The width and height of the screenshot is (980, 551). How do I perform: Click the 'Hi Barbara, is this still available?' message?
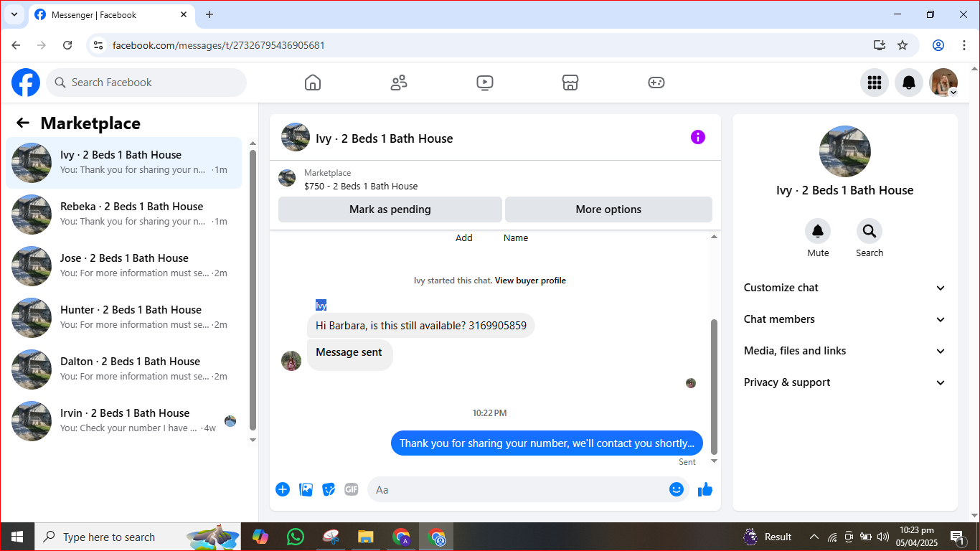421,326
